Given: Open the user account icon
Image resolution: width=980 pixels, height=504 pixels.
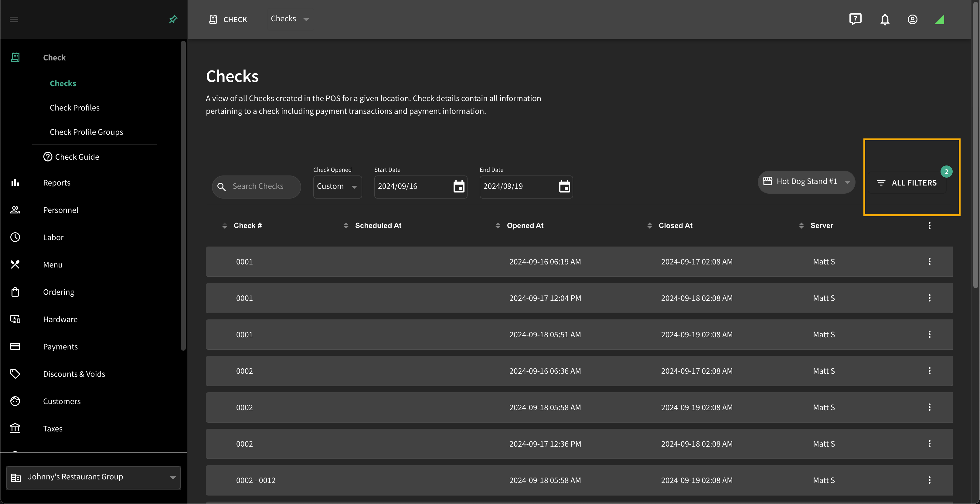Looking at the screenshot, I should coord(912,19).
